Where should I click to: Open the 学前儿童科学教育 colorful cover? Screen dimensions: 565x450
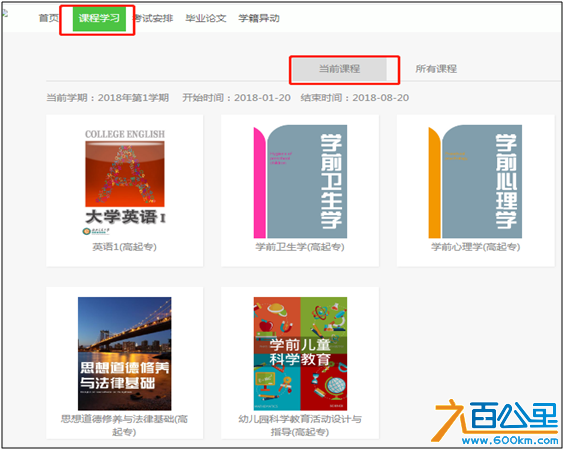[x=300, y=353]
